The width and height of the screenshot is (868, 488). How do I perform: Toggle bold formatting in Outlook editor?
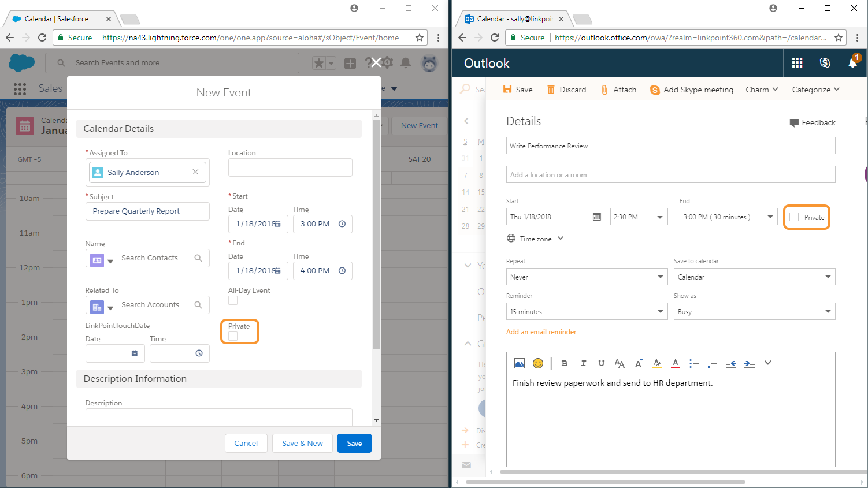(x=564, y=363)
